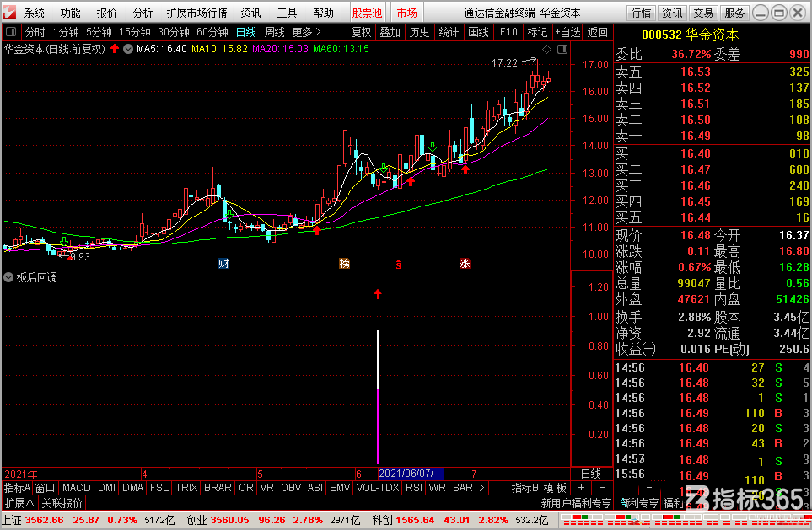
Task: Click the 2021/06/07 date marker on time axis
Action: [x=411, y=474]
